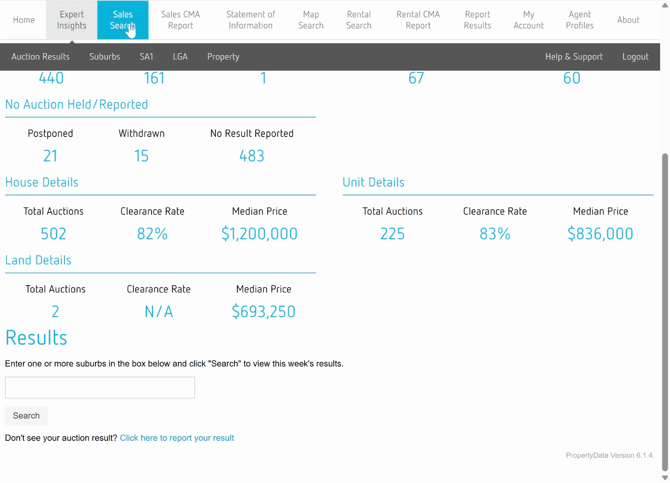Open Rental CMA Report tab
This screenshot has width=670, height=483.
[x=418, y=20]
